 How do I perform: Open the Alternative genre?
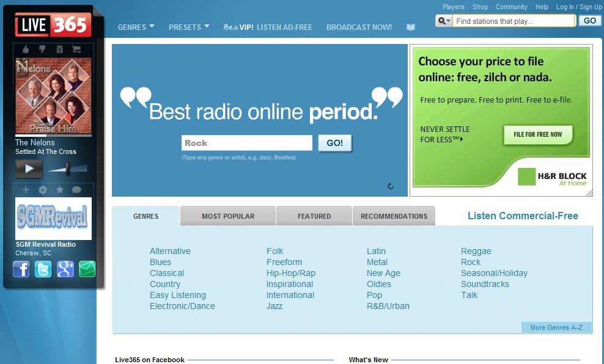click(171, 251)
